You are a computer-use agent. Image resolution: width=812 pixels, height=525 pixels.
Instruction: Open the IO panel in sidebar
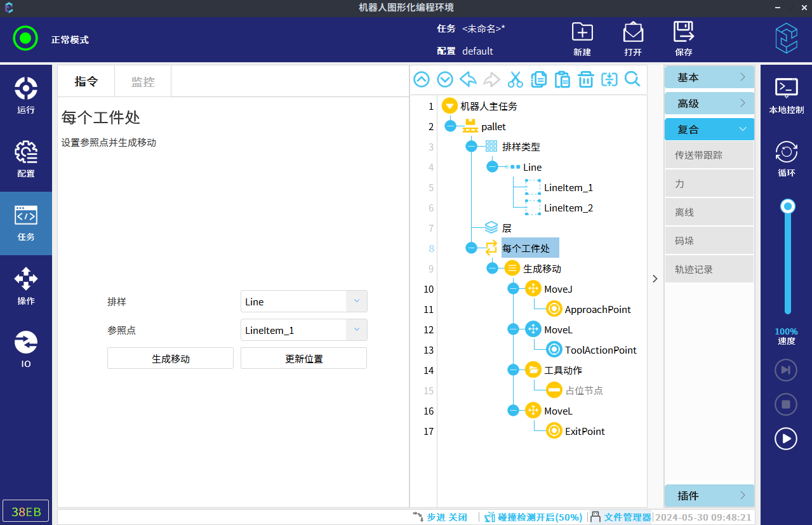[26, 350]
